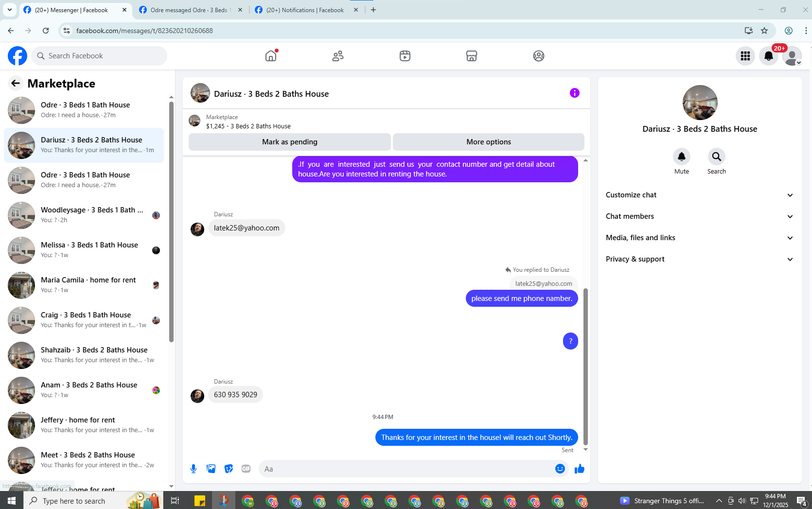Open the Marketplace storefront icon

coord(472,56)
